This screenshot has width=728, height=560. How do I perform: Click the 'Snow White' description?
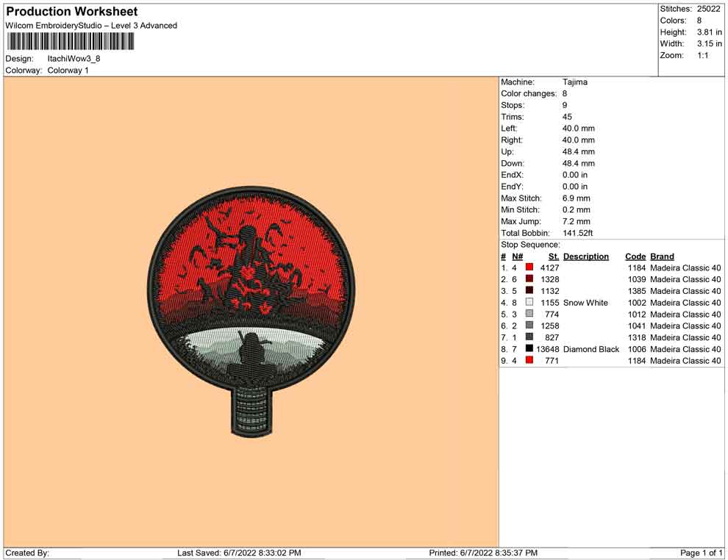pos(585,303)
